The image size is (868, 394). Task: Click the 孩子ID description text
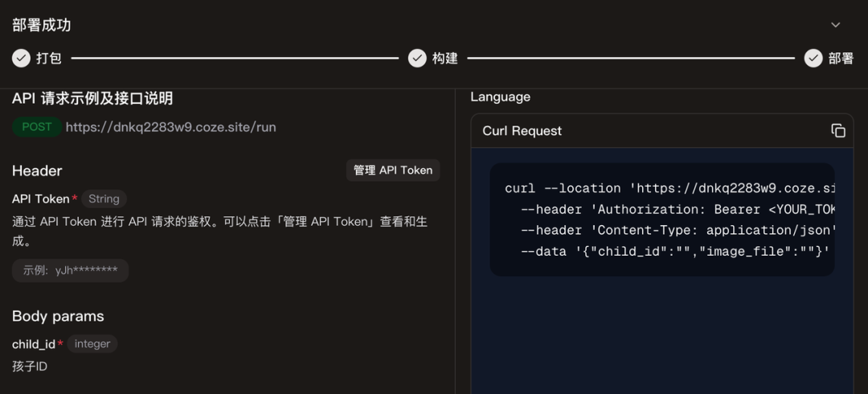click(x=30, y=367)
